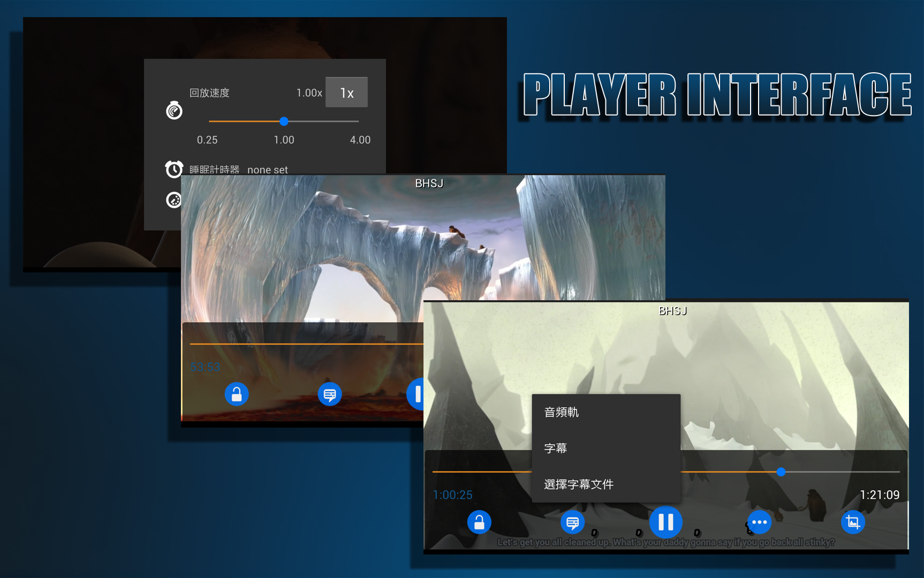Reset speed with the 1x button
This screenshot has width=924, height=578.
click(346, 92)
